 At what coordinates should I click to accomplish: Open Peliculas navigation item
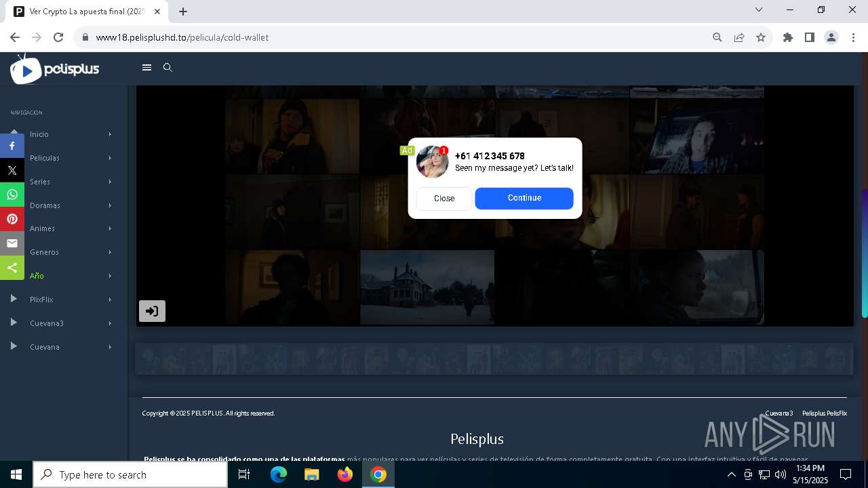tap(45, 158)
